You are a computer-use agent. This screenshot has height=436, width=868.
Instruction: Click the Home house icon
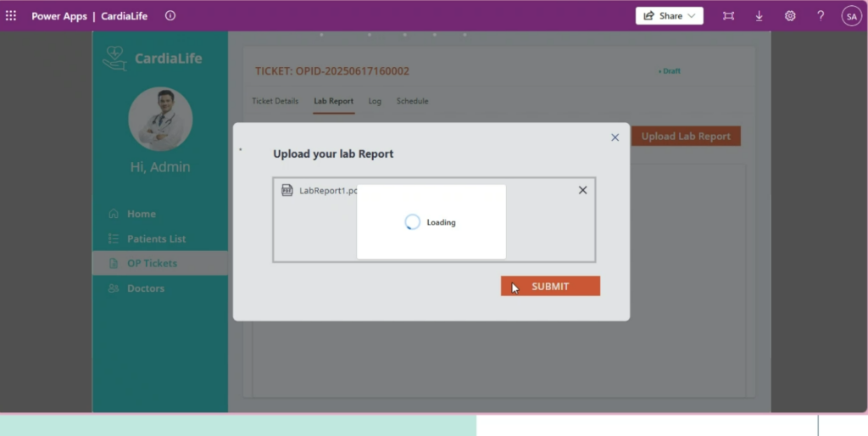point(114,213)
